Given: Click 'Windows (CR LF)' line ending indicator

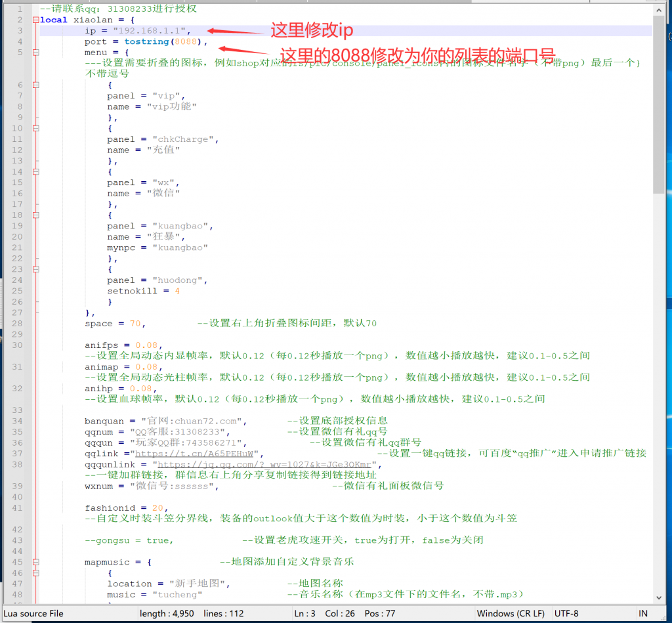Looking at the screenshot, I should tap(511, 614).
